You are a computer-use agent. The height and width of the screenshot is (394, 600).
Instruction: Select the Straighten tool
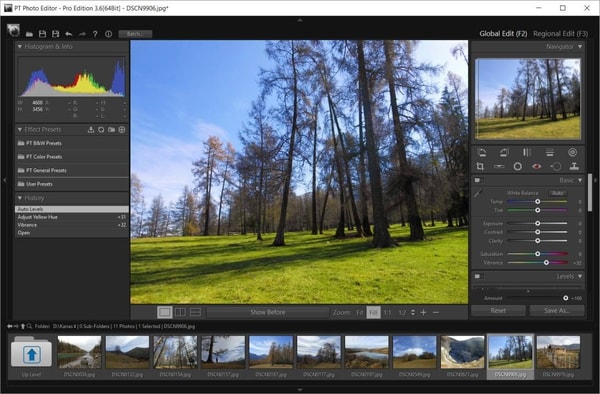click(x=499, y=166)
